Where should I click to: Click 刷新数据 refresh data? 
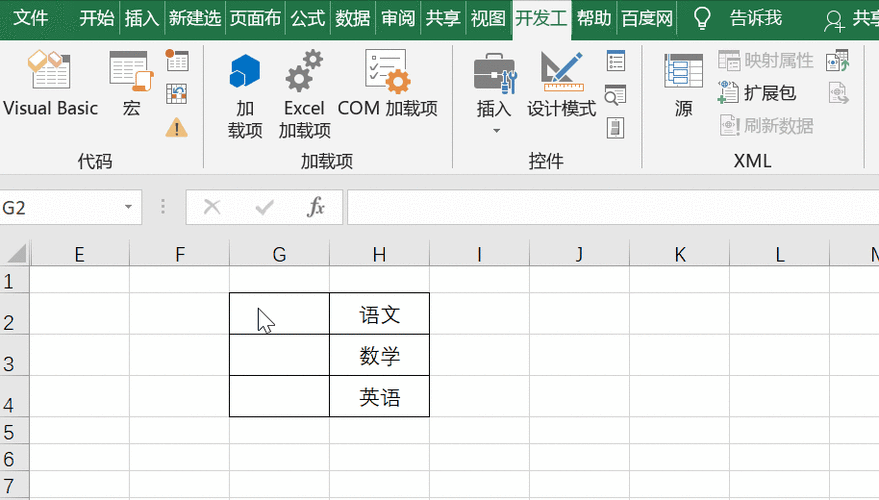tap(766, 126)
